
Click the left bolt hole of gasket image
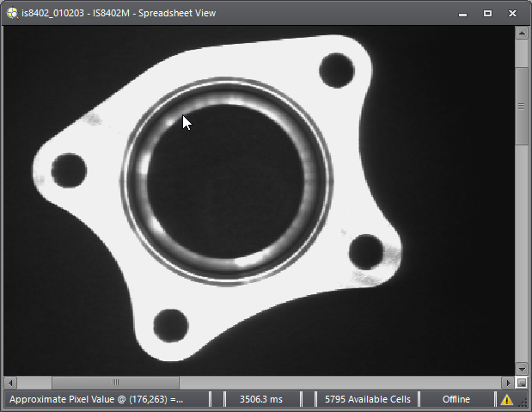point(69,167)
